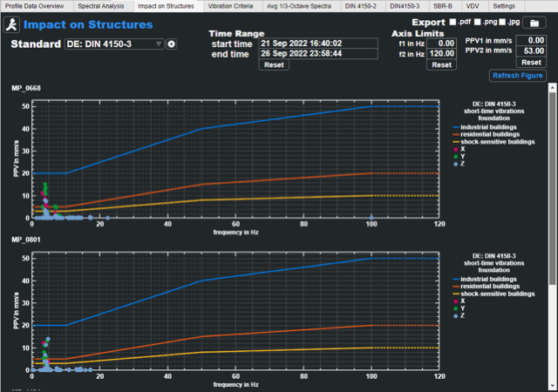Reset the PPV axis limits
The width and height of the screenshot is (558, 392).
(530, 63)
